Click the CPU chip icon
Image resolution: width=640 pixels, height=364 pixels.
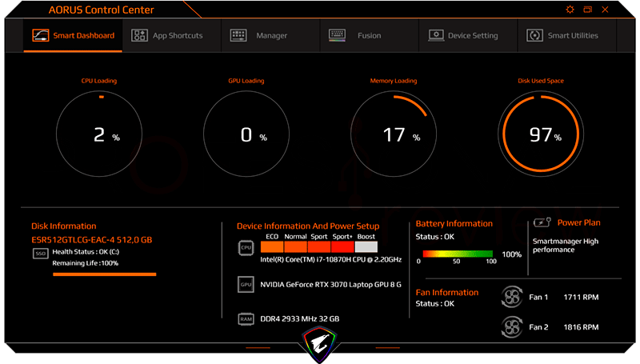tap(246, 248)
